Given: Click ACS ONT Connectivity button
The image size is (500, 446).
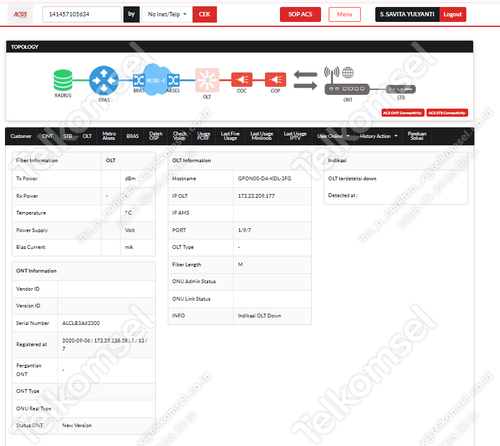Looking at the screenshot, I should click(x=403, y=113).
